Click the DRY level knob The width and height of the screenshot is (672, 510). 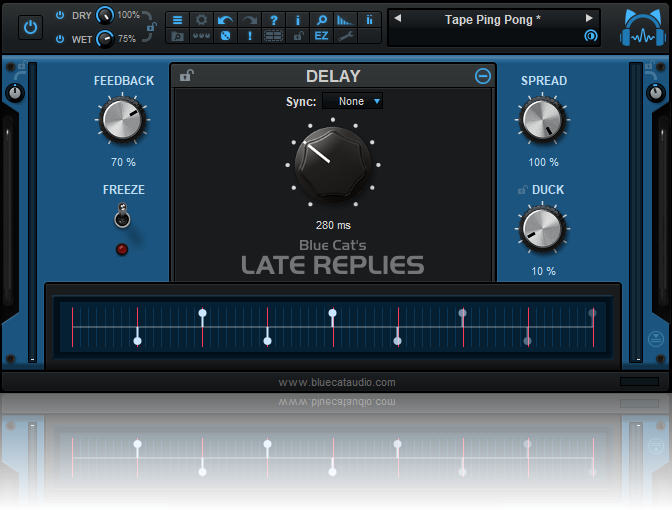104,15
